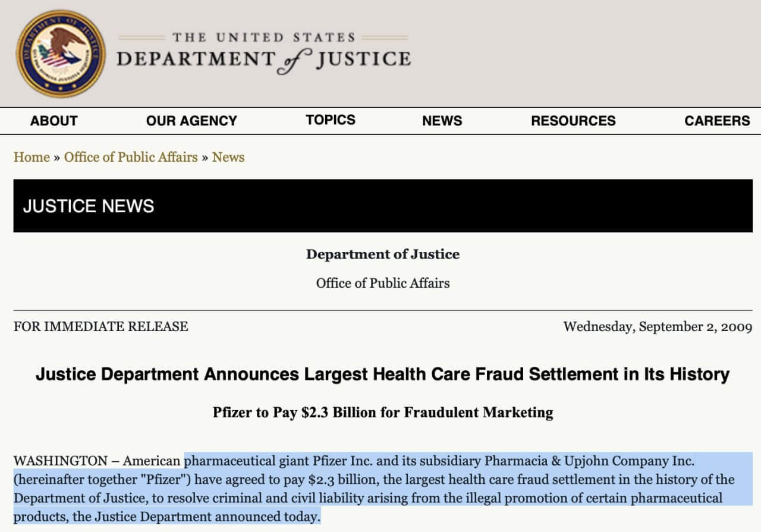Click the black JUSTICE NEWS banner

tap(382, 206)
